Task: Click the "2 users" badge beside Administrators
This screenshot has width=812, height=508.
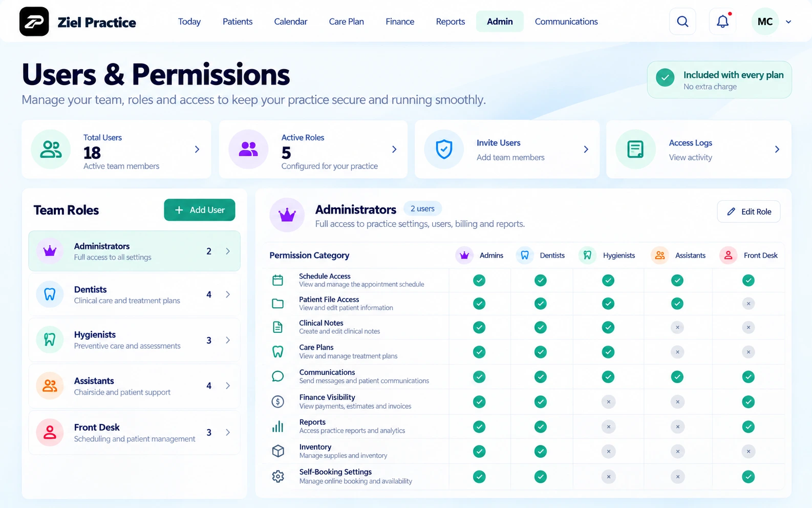Action: point(422,208)
